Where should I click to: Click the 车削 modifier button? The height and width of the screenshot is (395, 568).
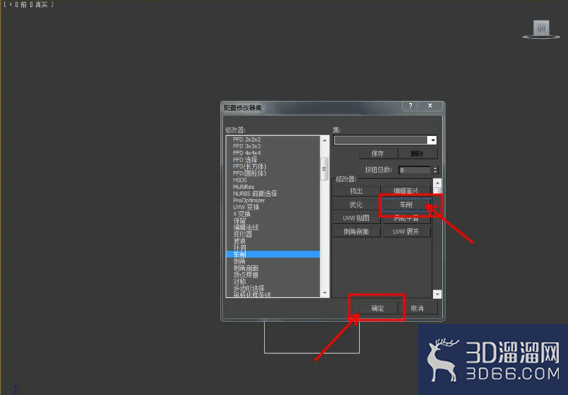pyautogui.click(x=406, y=205)
